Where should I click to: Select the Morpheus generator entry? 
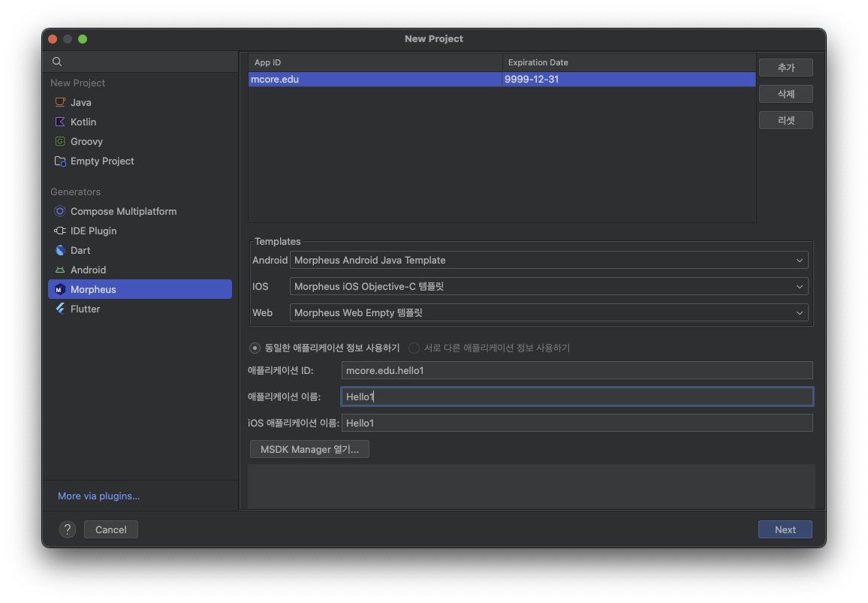93,289
